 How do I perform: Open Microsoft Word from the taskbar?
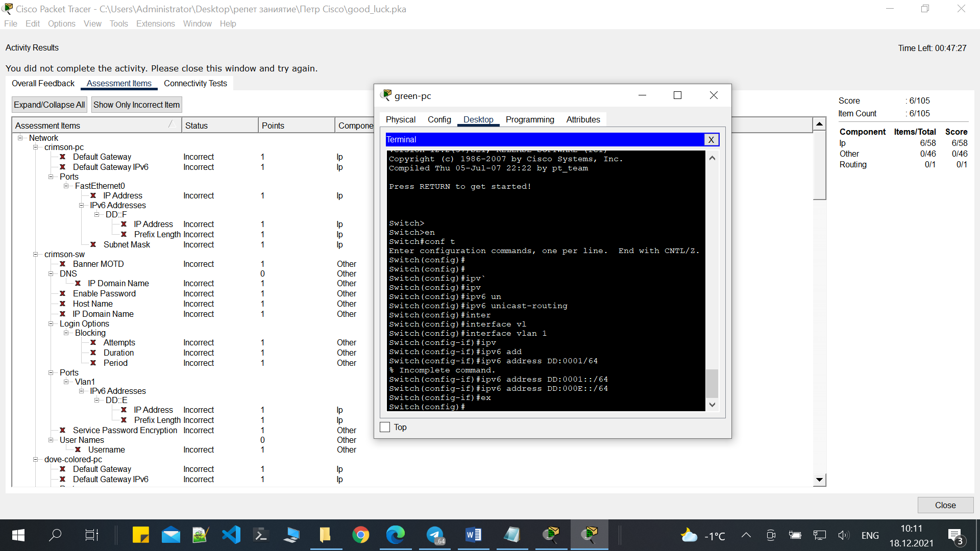[473, 535]
